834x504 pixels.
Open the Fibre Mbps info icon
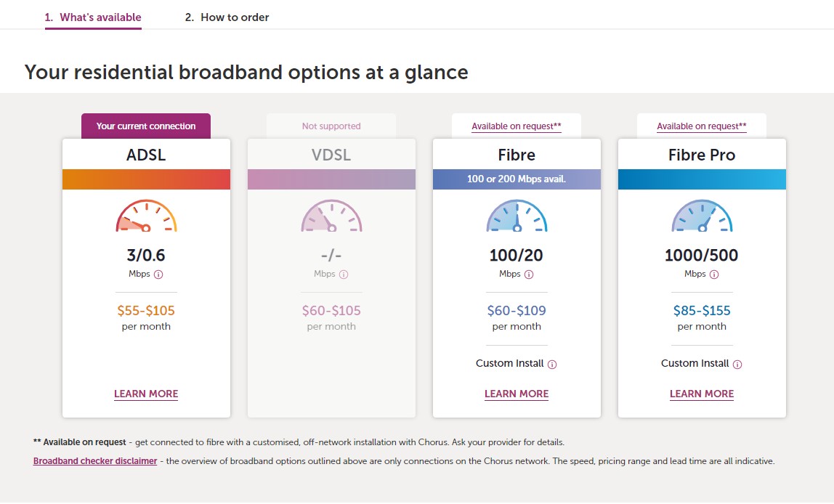pyautogui.click(x=529, y=275)
